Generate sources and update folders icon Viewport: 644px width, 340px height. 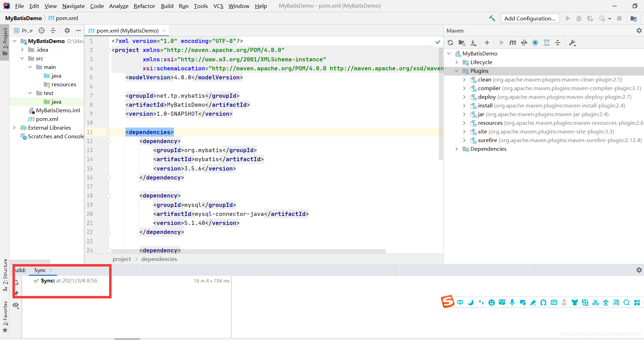[x=462, y=43]
